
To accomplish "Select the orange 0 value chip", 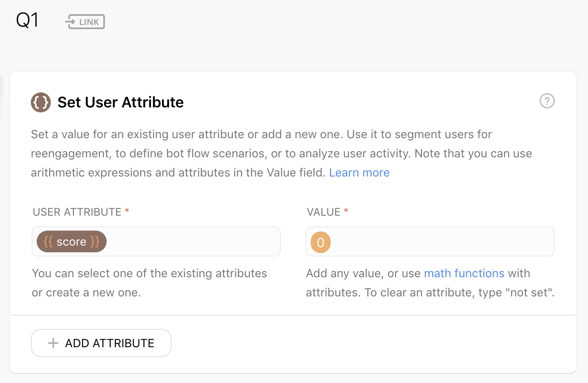I will coord(321,242).
